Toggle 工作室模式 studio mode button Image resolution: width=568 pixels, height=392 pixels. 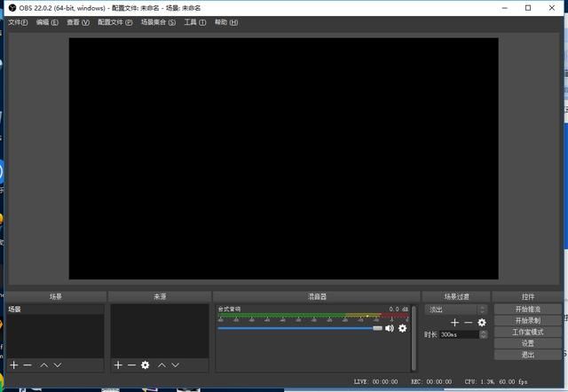(x=527, y=332)
